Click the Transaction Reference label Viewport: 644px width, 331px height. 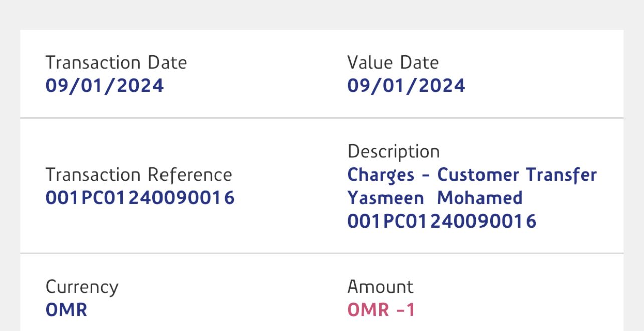tap(138, 175)
